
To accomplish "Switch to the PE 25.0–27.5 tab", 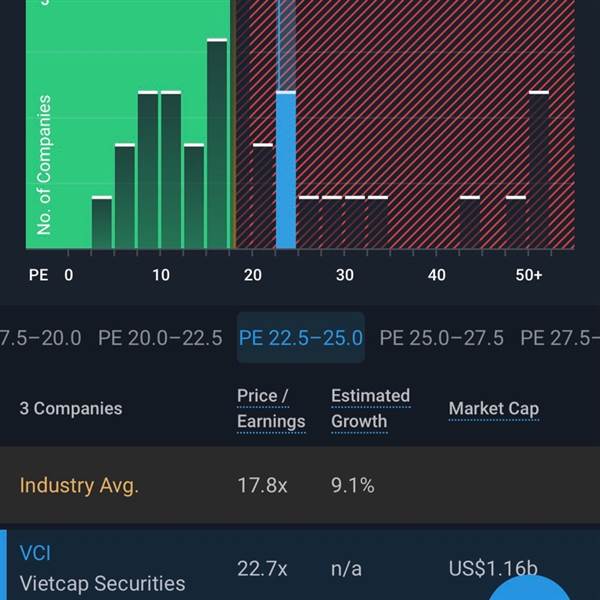I will pyautogui.click(x=442, y=337).
